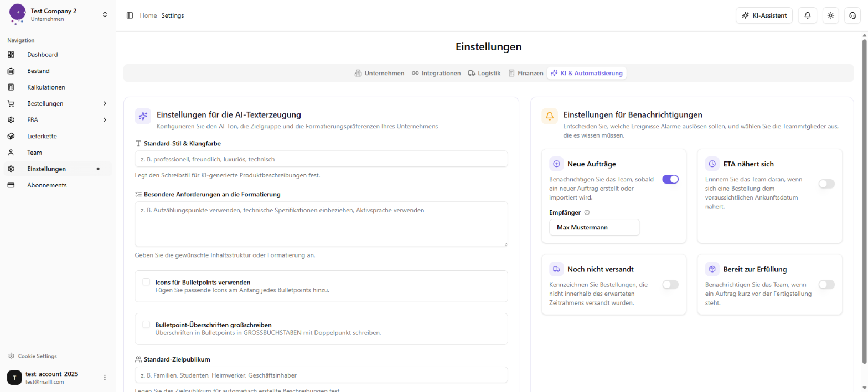This screenshot has width=868, height=392.
Task: Enable the Bereit zur Erfüllung toggle
Action: tap(826, 285)
